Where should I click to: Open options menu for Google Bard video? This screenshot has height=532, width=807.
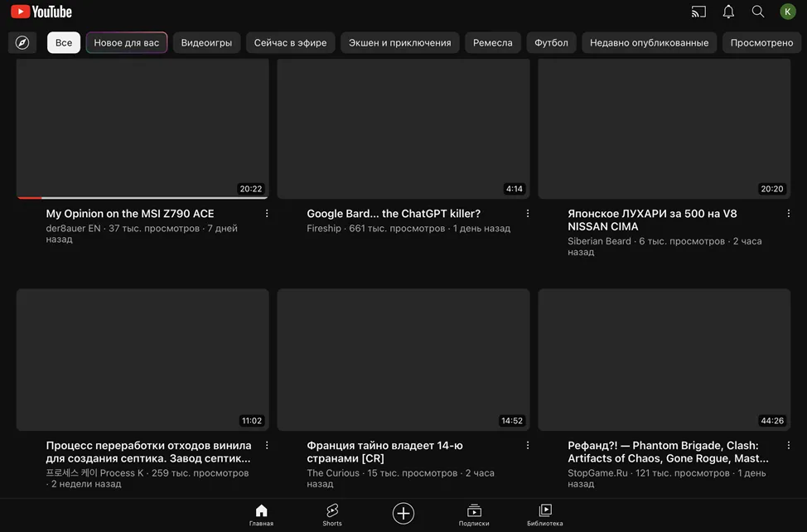point(528,213)
